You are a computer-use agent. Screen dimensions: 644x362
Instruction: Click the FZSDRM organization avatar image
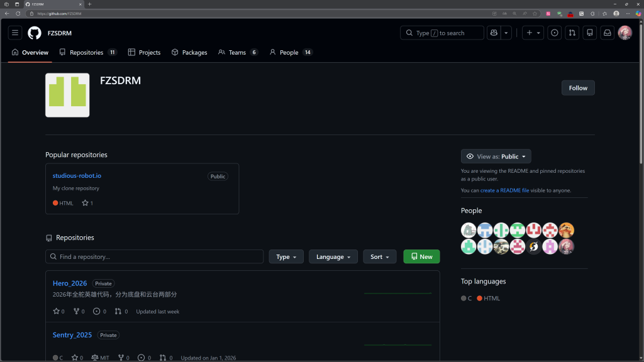pyautogui.click(x=67, y=96)
